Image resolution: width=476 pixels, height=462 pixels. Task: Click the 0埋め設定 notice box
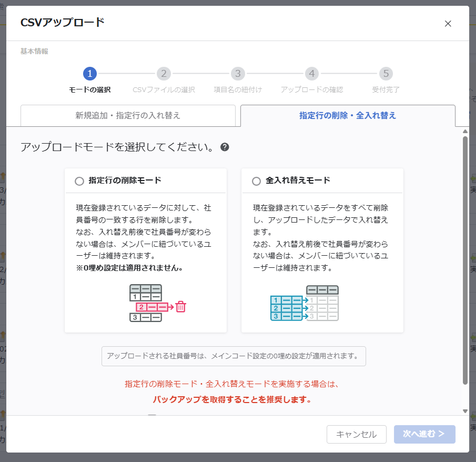pos(234,356)
